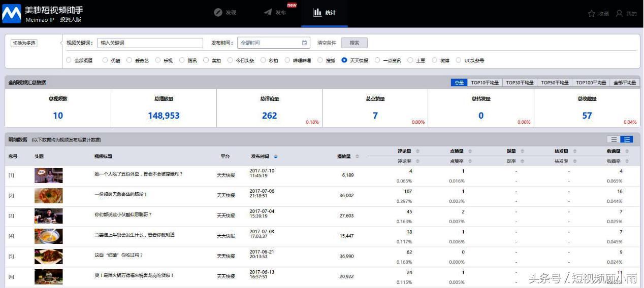Open the 发现 compass icon tab
This screenshot has height=288, width=644.
218,13
